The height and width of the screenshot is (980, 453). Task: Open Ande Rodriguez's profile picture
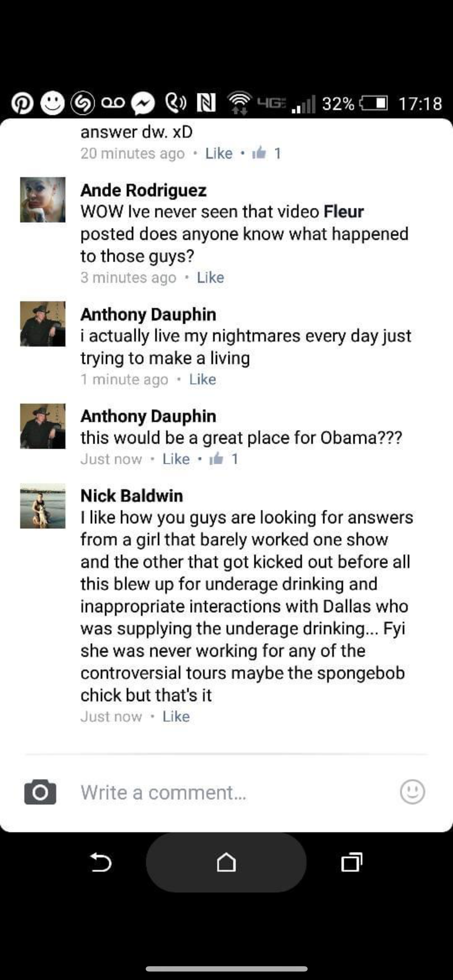tap(43, 200)
